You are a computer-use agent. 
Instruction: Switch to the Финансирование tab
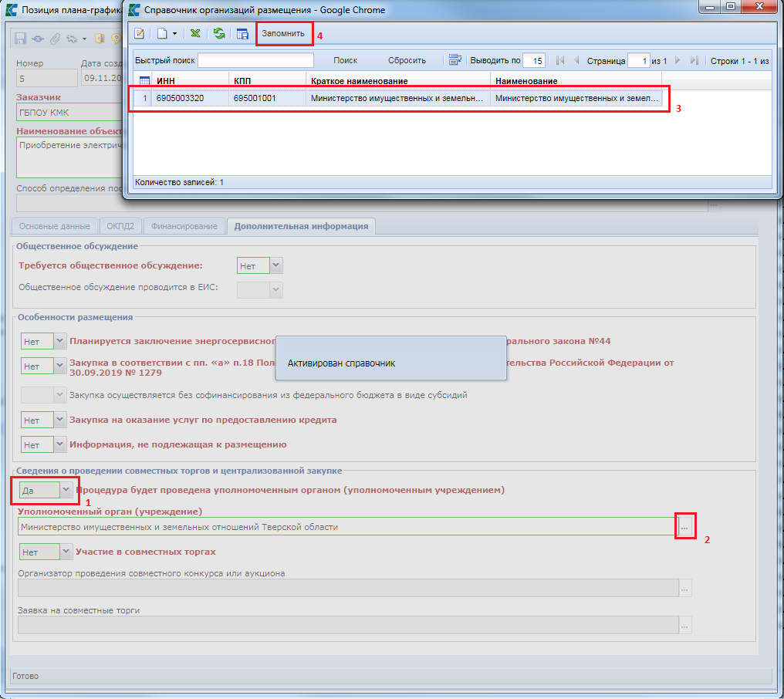(183, 226)
